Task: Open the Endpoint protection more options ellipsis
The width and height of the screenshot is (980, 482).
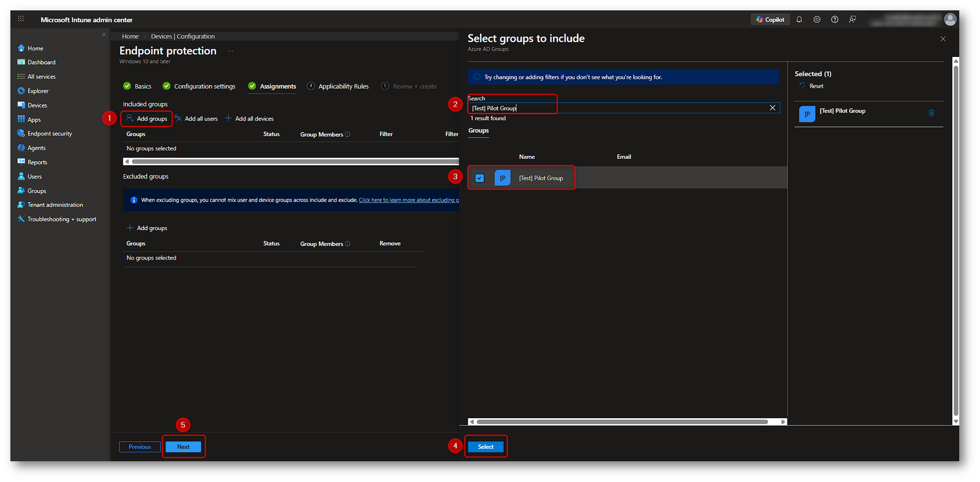Action: tap(230, 51)
